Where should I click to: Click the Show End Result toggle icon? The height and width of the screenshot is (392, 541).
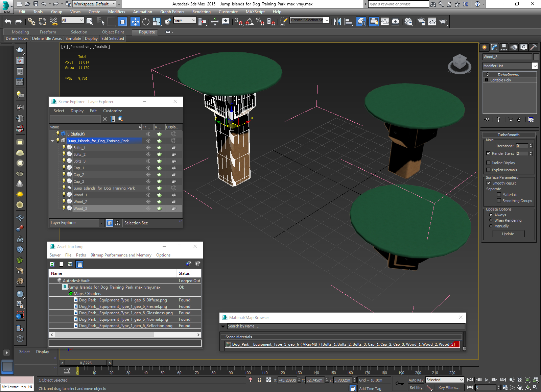[499, 119]
